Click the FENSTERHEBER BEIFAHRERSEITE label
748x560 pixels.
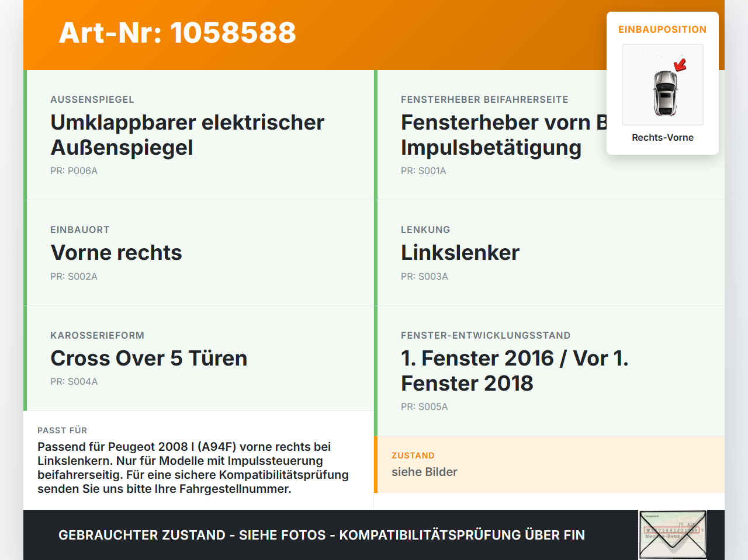pos(484,99)
